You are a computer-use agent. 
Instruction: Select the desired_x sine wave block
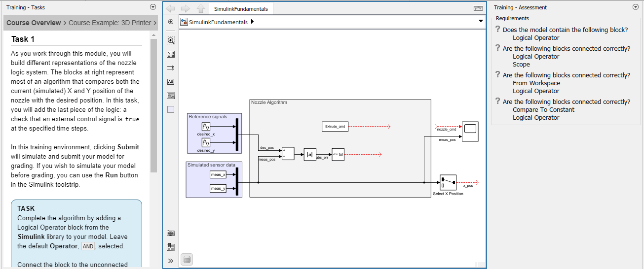point(206,127)
